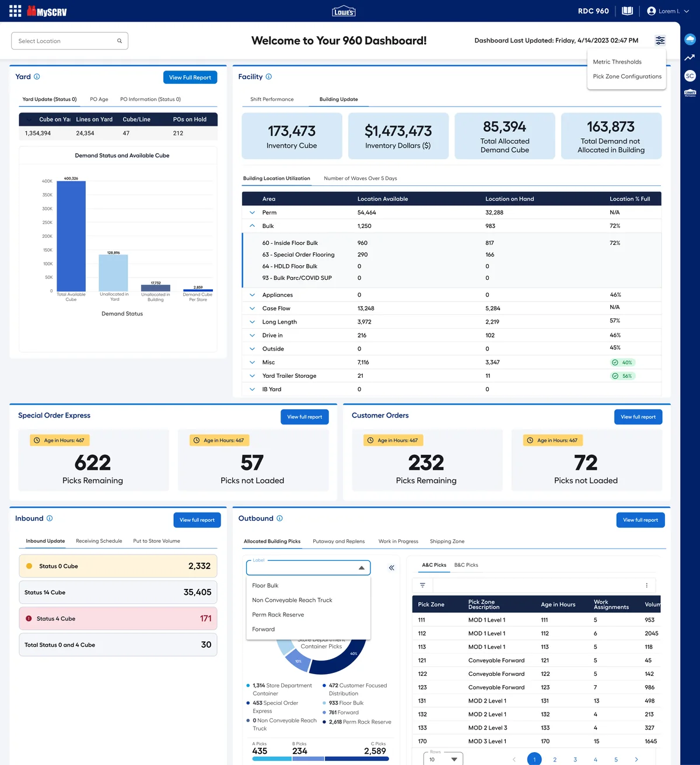Click the A Picks progress bar segment
Screen dimensions: 700x765
[x=272, y=759]
